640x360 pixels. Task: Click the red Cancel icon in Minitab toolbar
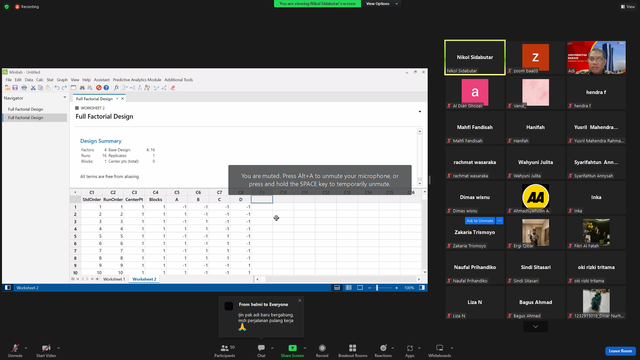pyautogui.click(x=99, y=88)
